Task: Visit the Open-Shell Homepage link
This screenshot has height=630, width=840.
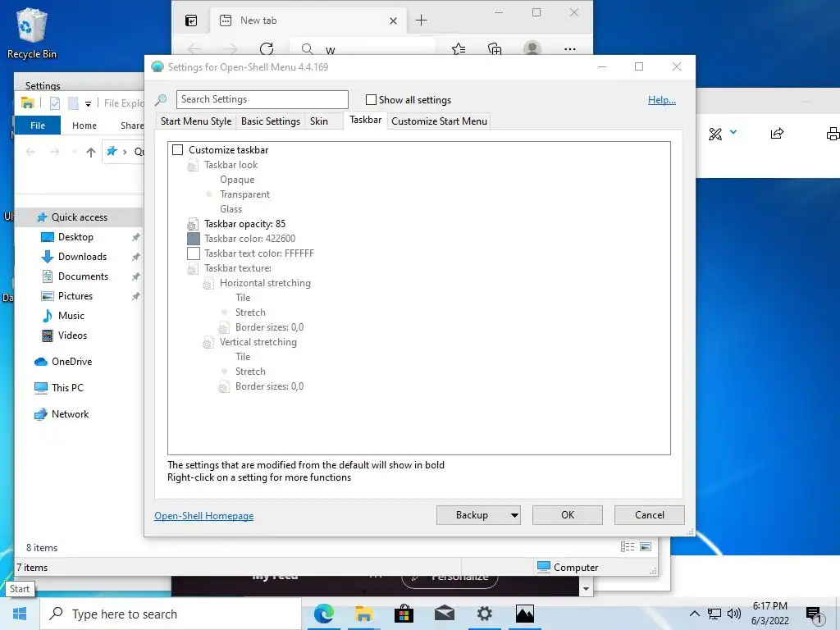Action: (204, 515)
